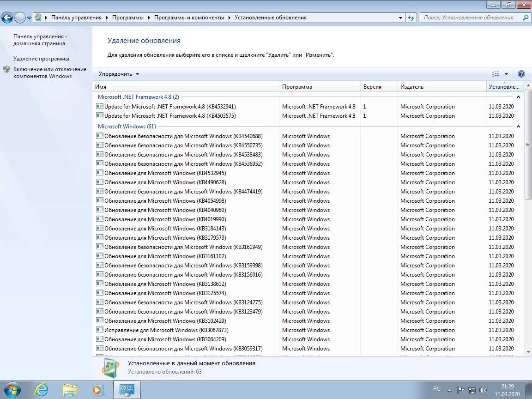Viewport: 532px width, 399px height.
Task: Select update row KB3159398
Action: (308, 266)
